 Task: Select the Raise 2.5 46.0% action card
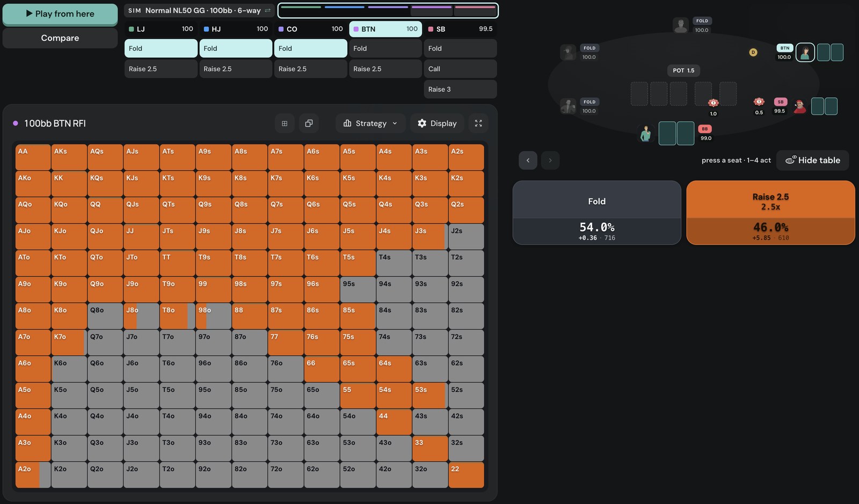tap(770, 213)
